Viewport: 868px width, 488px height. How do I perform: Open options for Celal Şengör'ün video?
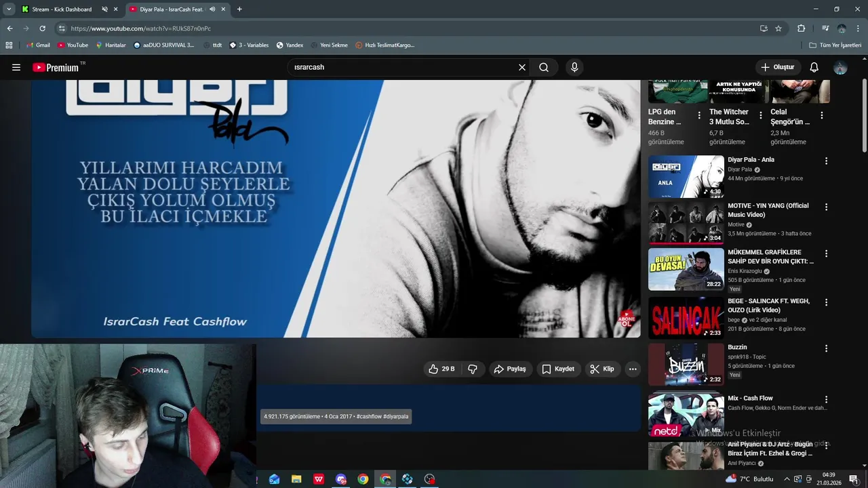tap(821, 115)
